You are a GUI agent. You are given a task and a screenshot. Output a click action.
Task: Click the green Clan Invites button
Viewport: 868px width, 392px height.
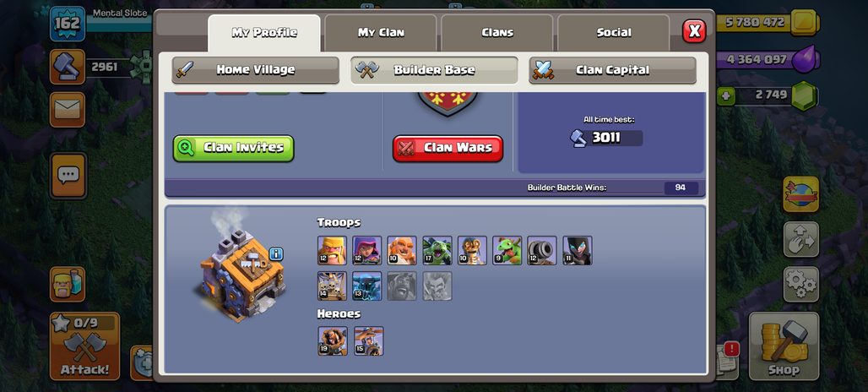pos(234,149)
